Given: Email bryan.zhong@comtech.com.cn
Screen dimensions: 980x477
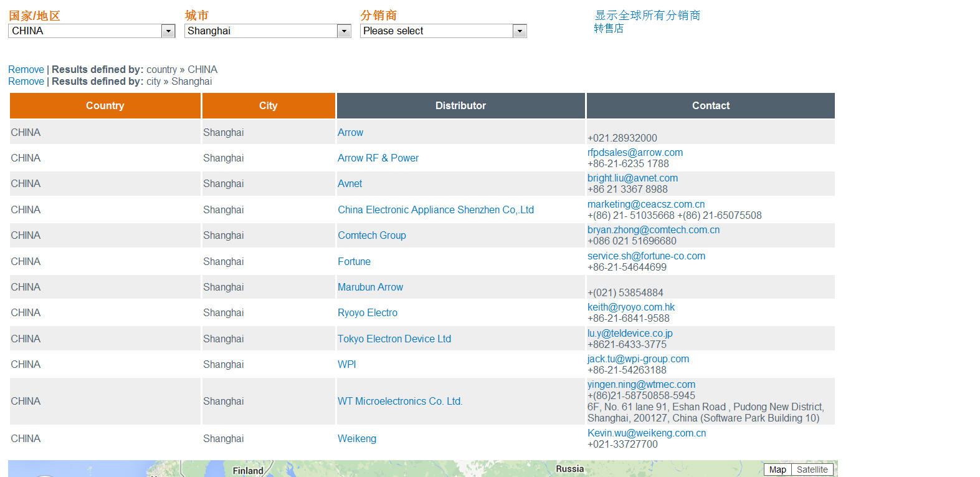Looking at the screenshot, I should (x=654, y=229).
